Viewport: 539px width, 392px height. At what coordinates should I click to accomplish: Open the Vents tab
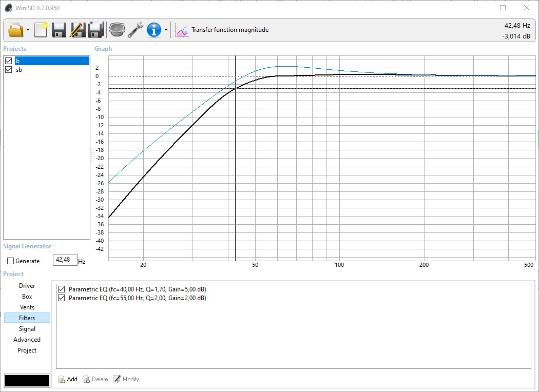[x=27, y=307]
